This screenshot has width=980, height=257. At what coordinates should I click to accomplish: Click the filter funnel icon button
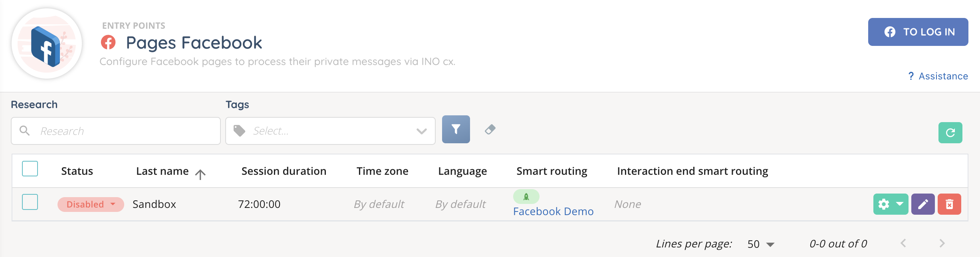point(456,129)
